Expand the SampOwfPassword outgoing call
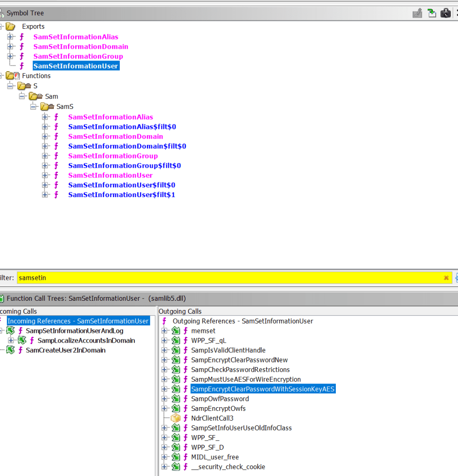Image resolution: width=458 pixels, height=476 pixels. [x=164, y=399]
